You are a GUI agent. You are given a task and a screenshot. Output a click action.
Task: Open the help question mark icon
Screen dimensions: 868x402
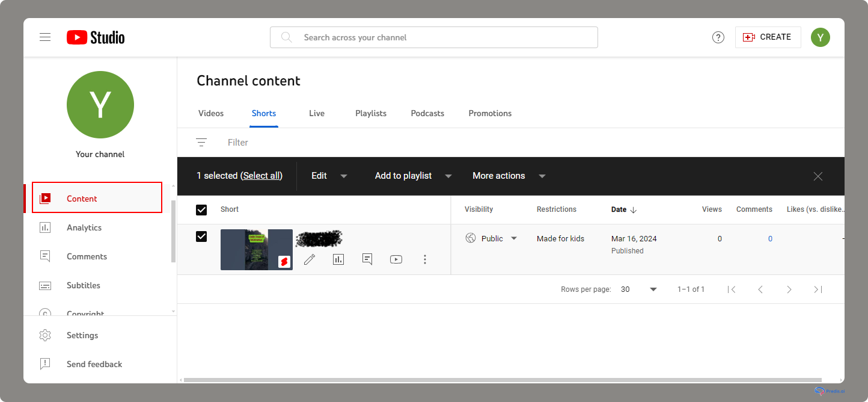(x=718, y=37)
